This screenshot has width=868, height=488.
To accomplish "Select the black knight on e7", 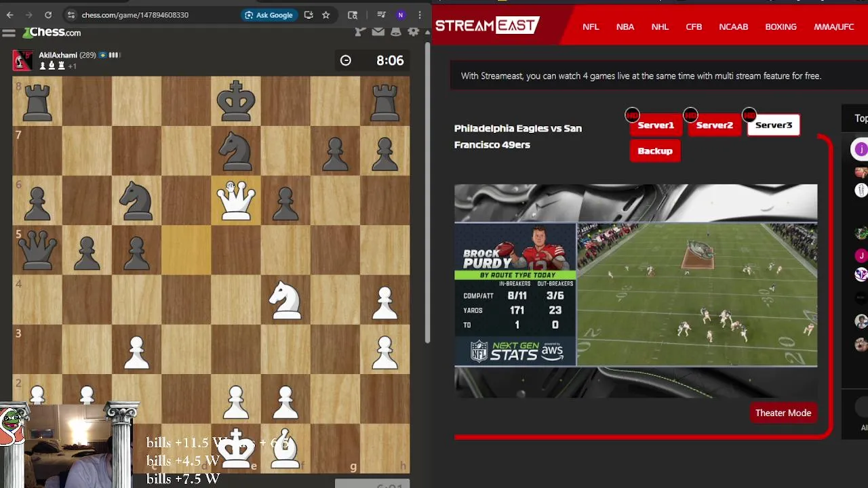I will pos(236,150).
